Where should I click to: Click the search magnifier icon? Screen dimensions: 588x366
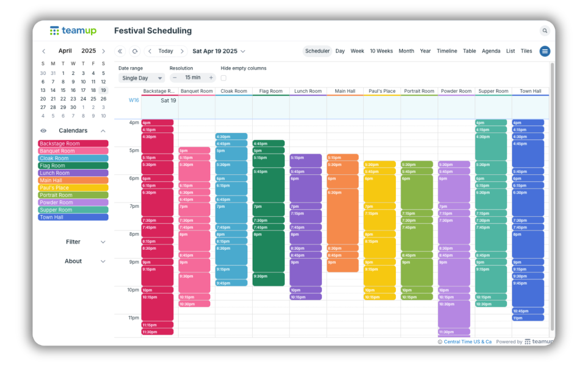(544, 31)
